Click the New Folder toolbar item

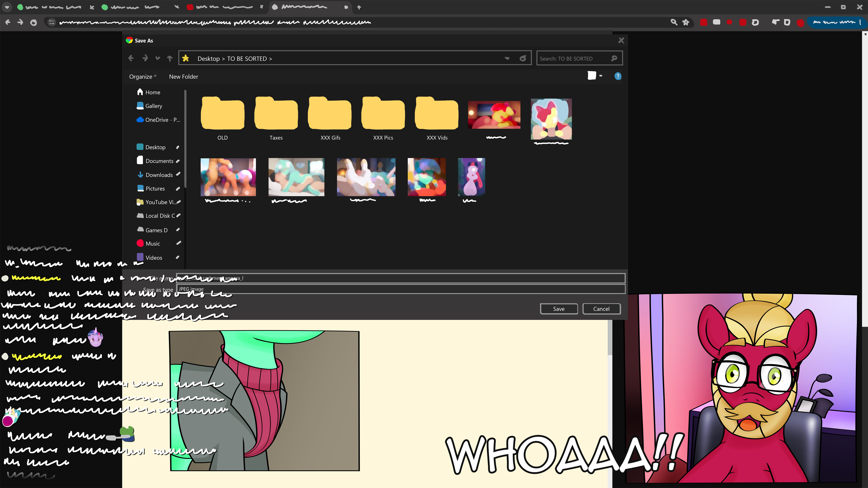[183, 76]
